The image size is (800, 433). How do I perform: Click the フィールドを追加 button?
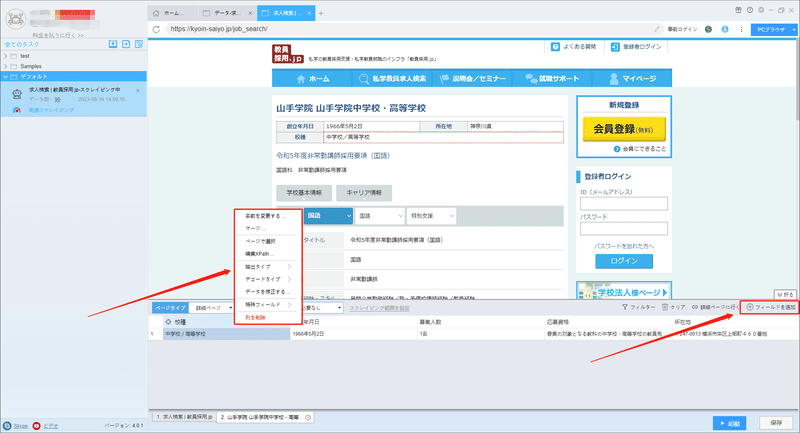(x=770, y=307)
